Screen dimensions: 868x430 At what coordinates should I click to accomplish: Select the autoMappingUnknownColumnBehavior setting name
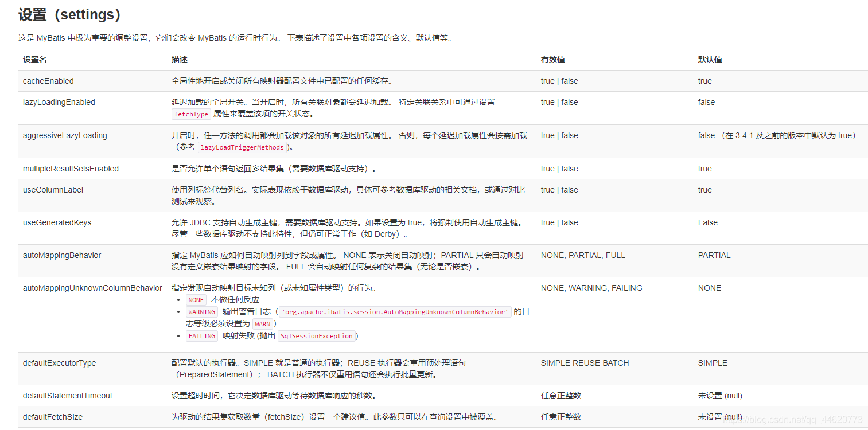(x=92, y=288)
